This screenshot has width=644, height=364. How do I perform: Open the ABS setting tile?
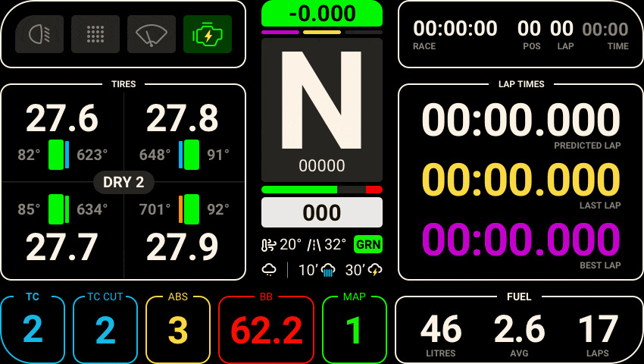click(x=178, y=329)
